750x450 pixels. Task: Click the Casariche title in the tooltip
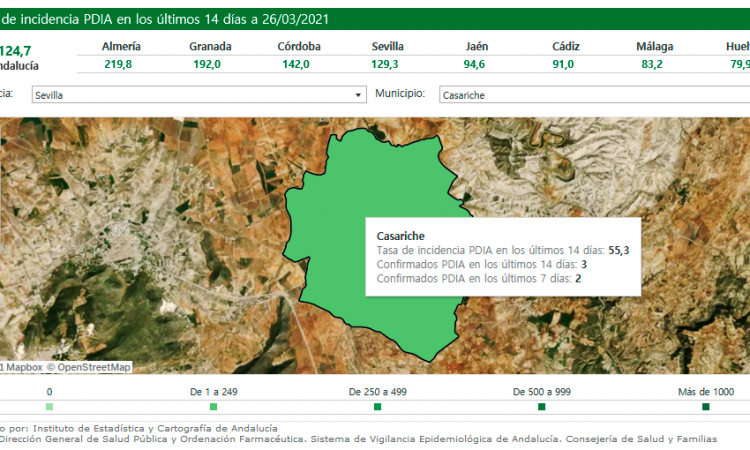click(x=398, y=235)
